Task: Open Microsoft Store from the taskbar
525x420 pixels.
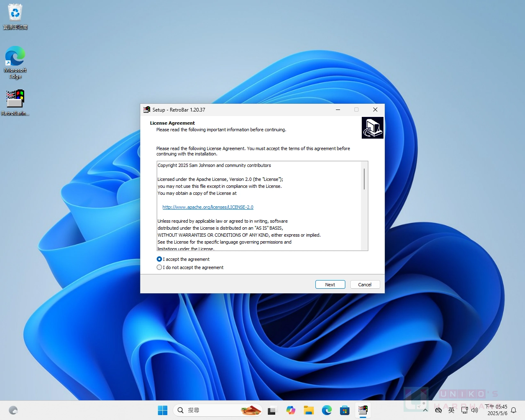Action: coord(345,410)
